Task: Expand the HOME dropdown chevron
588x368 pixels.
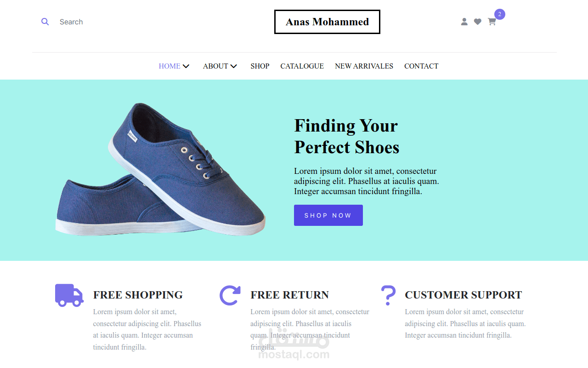Action: pos(187,66)
